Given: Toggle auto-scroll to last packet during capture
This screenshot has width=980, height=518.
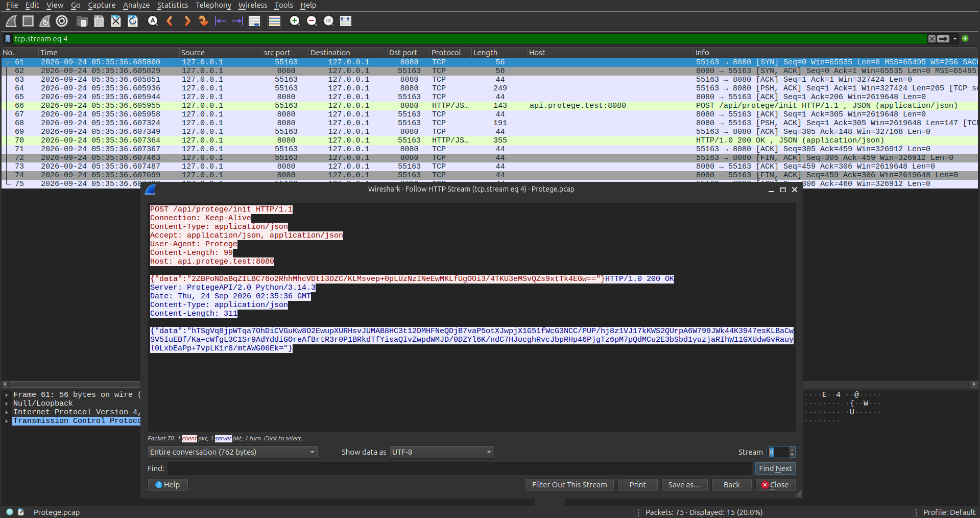Looking at the screenshot, I should click(254, 21).
